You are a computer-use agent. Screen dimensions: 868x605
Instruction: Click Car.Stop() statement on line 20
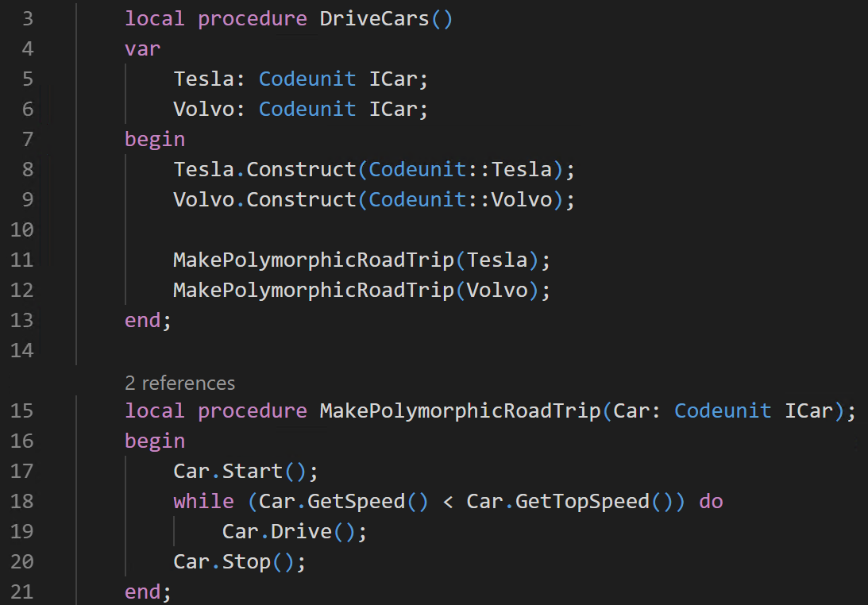[239, 562]
